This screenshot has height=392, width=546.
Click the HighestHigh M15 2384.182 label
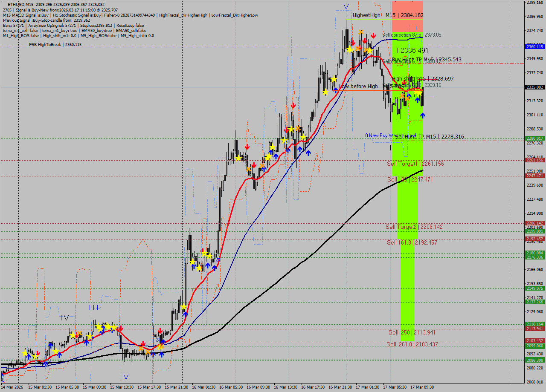388,15
